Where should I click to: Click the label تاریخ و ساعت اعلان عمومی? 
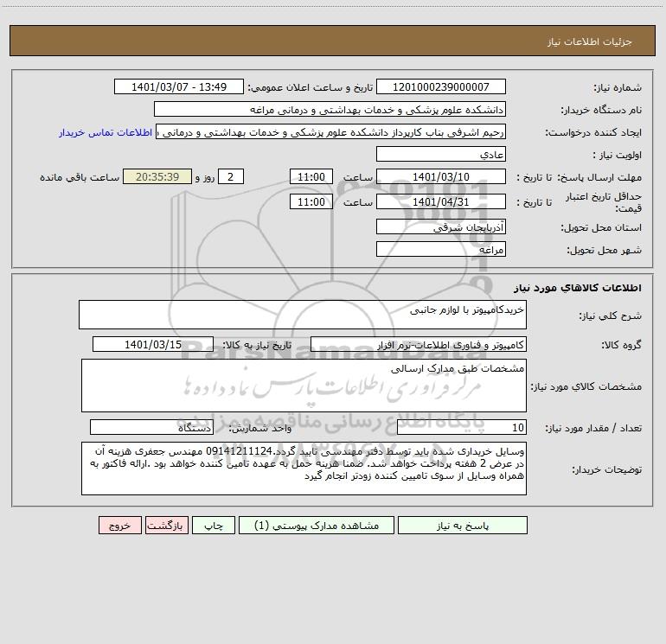click(x=310, y=88)
